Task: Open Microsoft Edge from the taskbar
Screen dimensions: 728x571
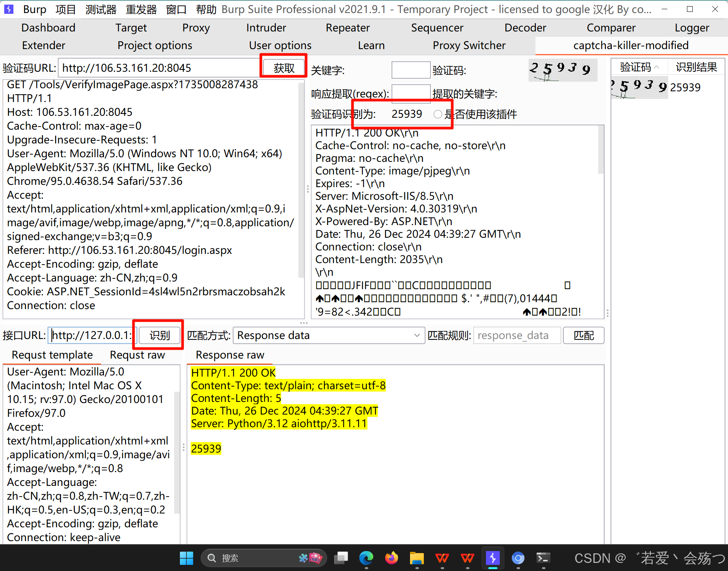Action: point(366,558)
